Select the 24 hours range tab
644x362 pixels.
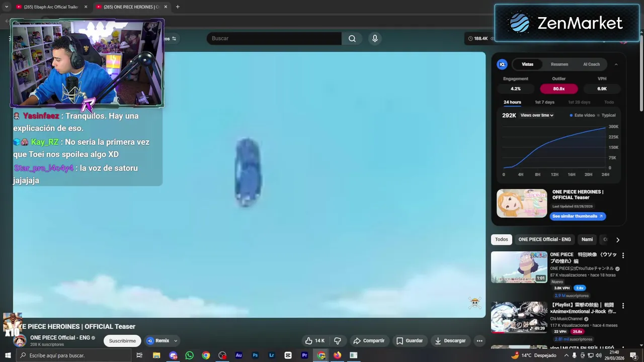coord(512,103)
